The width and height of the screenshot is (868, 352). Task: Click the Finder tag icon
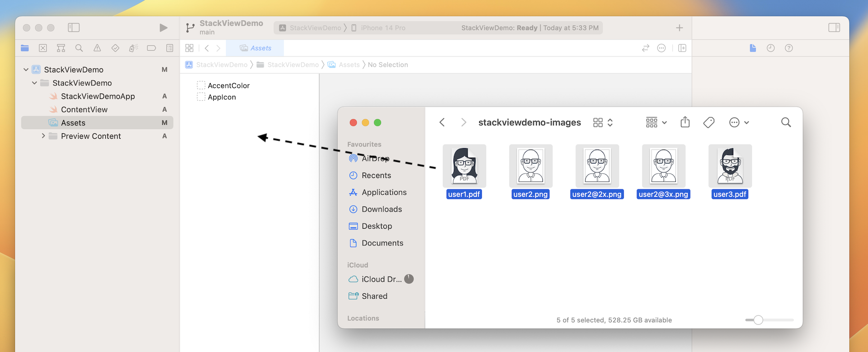pos(709,122)
